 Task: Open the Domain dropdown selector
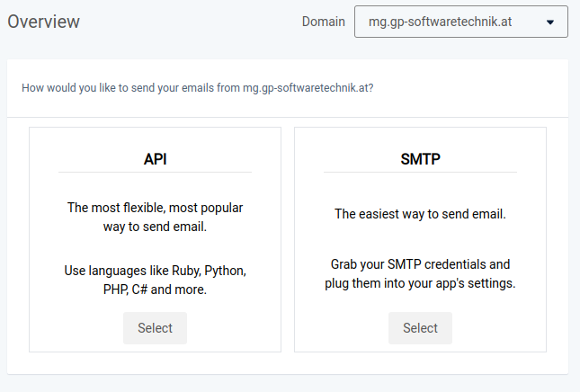pos(460,22)
